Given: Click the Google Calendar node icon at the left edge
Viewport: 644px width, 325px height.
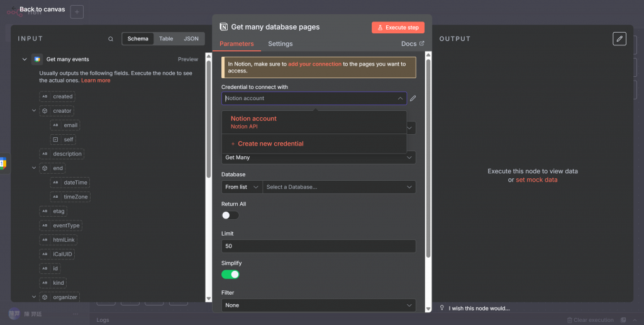Looking at the screenshot, I should coord(3,163).
